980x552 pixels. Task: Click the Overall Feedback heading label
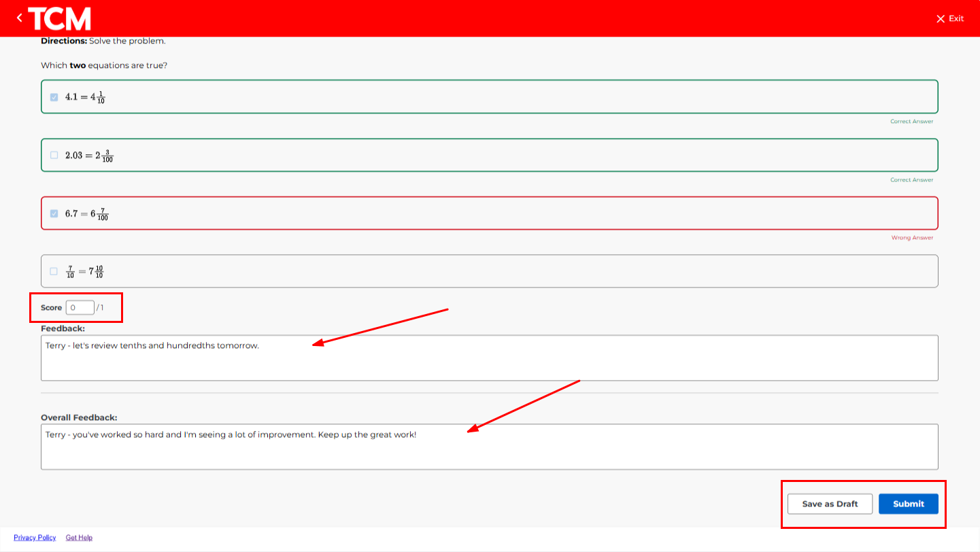(x=79, y=417)
